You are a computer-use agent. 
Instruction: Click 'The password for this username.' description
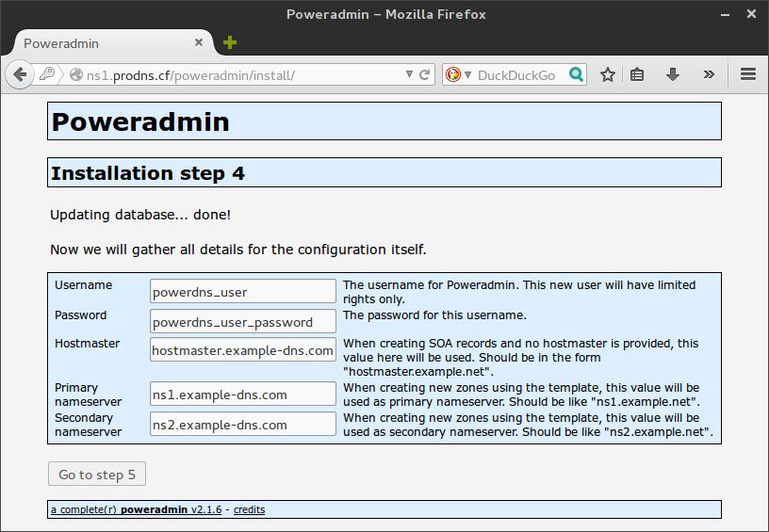(x=434, y=315)
